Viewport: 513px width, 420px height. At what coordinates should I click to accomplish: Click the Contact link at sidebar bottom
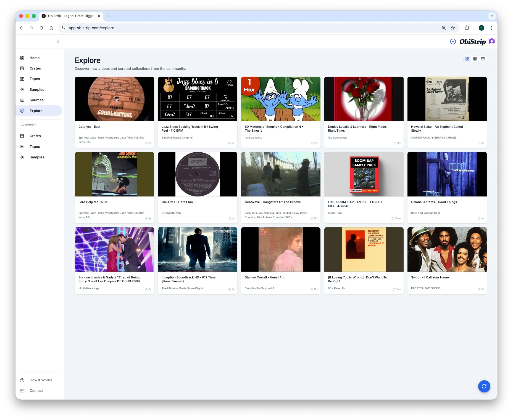(36, 390)
